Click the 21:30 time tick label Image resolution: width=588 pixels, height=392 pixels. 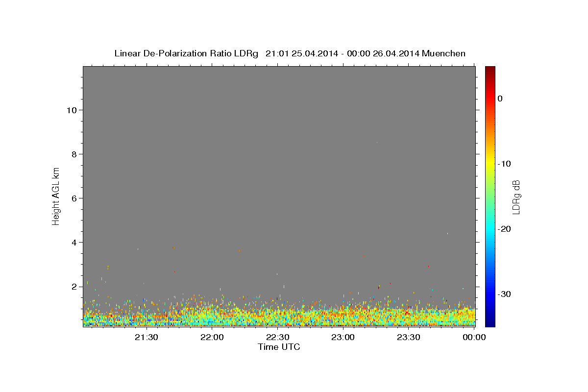point(147,337)
